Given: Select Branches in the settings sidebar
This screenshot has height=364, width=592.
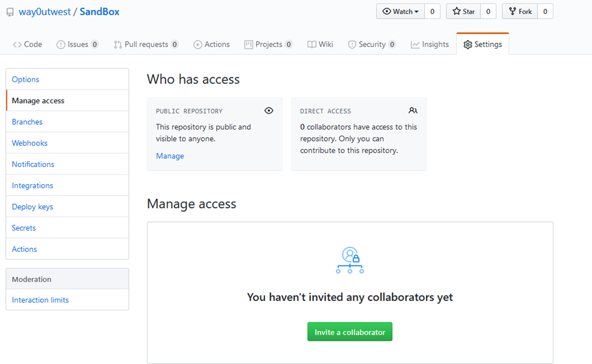Looking at the screenshot, I should pyautogui.click(x=27, y=122).
